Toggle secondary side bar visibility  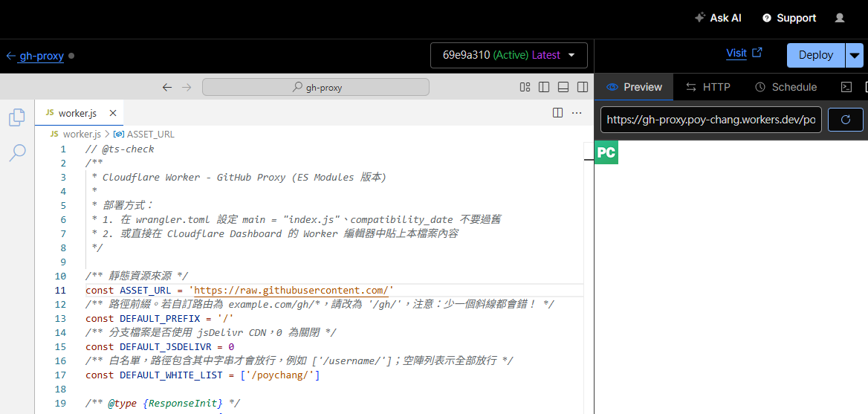pos(583,87)
